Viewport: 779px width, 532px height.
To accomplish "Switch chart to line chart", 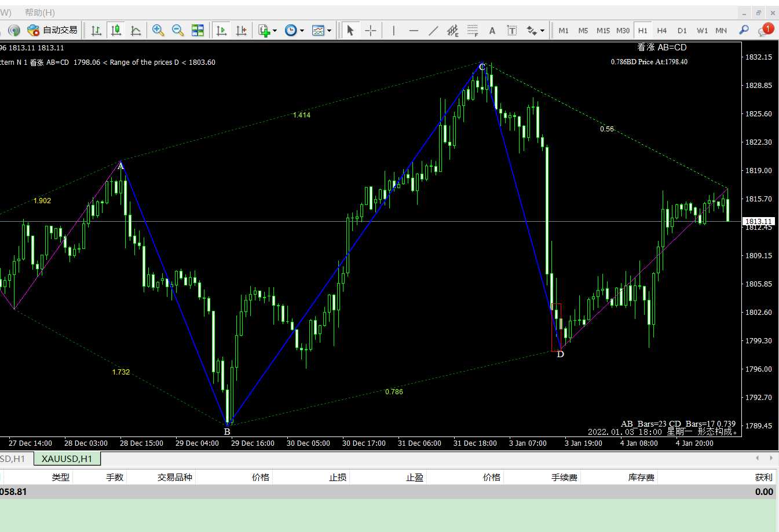I will (x=136, y=31).
